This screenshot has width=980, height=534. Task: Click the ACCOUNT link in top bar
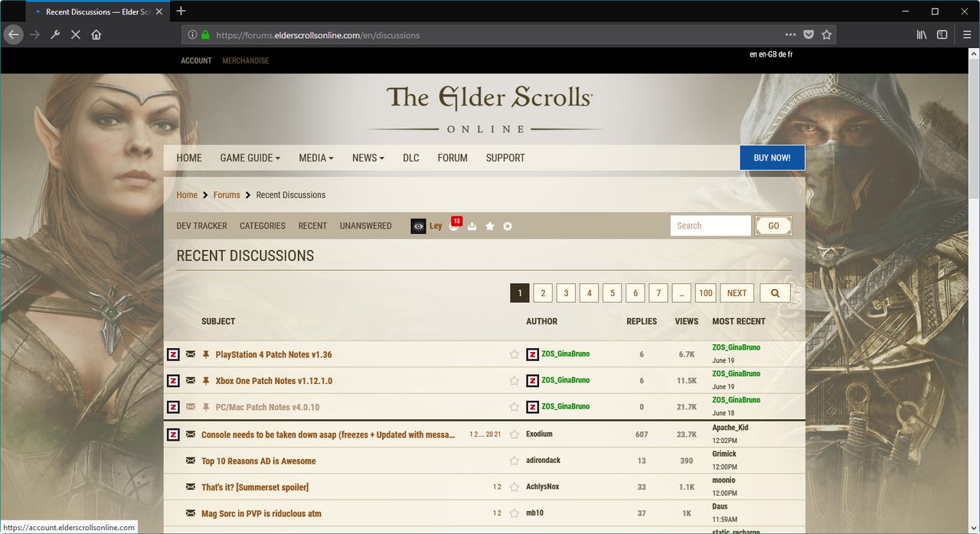point(196,60)
